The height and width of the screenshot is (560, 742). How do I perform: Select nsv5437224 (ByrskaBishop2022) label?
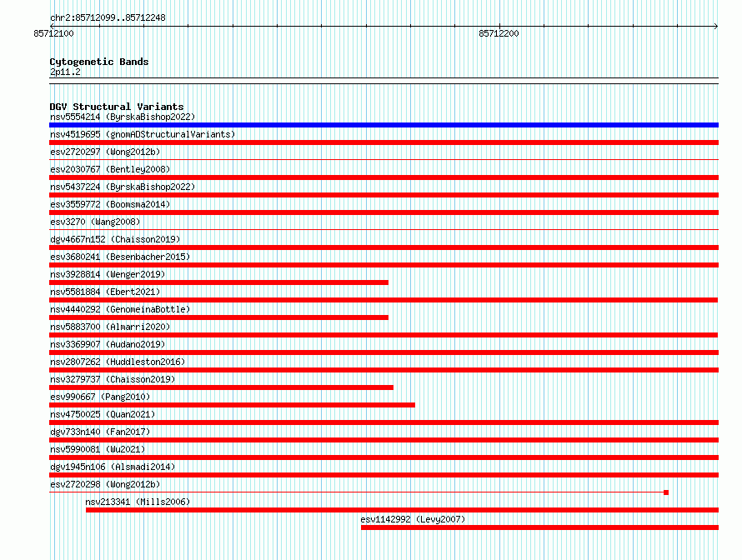pos(123,187)
